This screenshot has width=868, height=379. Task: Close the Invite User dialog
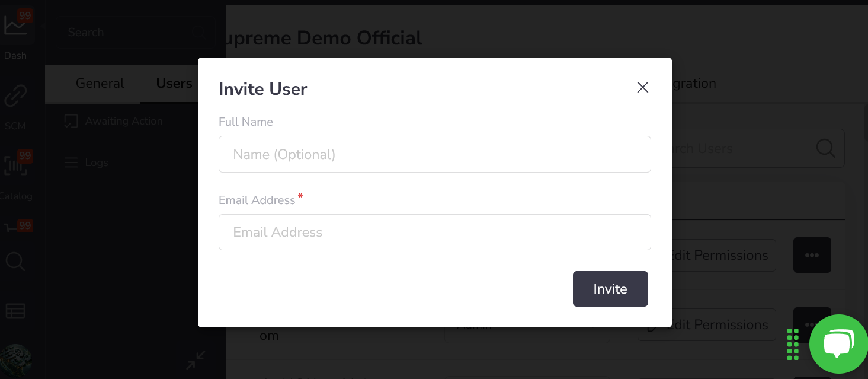[x=643, y=87]
